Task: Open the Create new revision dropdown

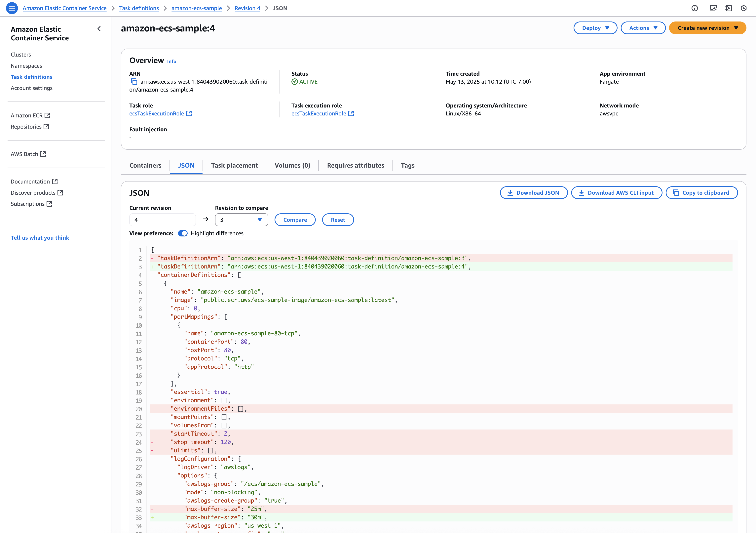Action: (x=708, y=28)
